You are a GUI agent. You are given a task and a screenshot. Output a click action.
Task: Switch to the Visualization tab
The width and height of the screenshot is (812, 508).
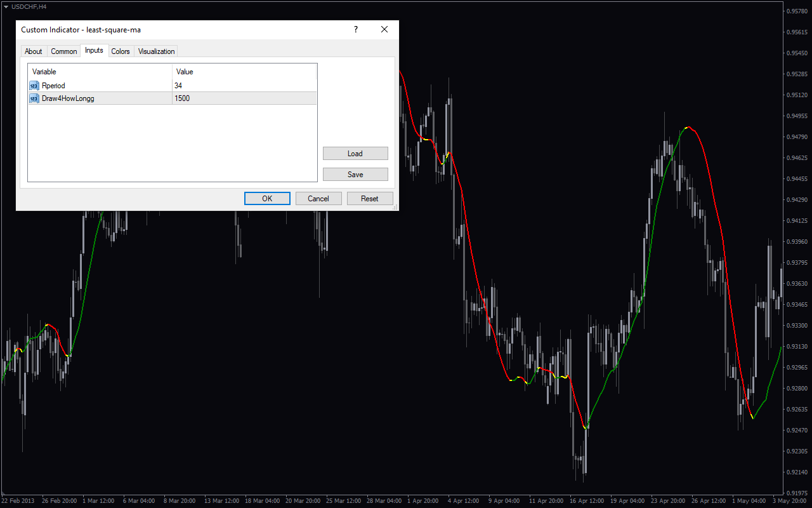[156, 51]
